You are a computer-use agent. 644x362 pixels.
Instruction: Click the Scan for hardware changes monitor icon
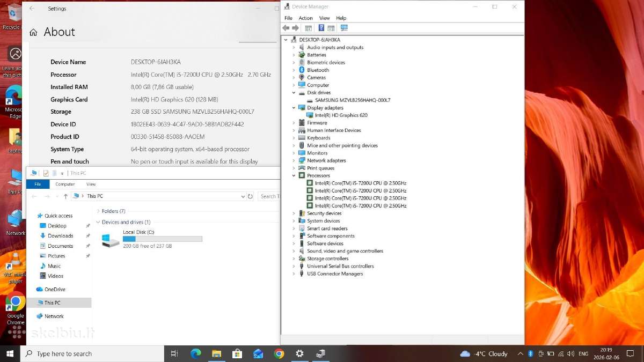pyautogui.click(x=344, y=28)
